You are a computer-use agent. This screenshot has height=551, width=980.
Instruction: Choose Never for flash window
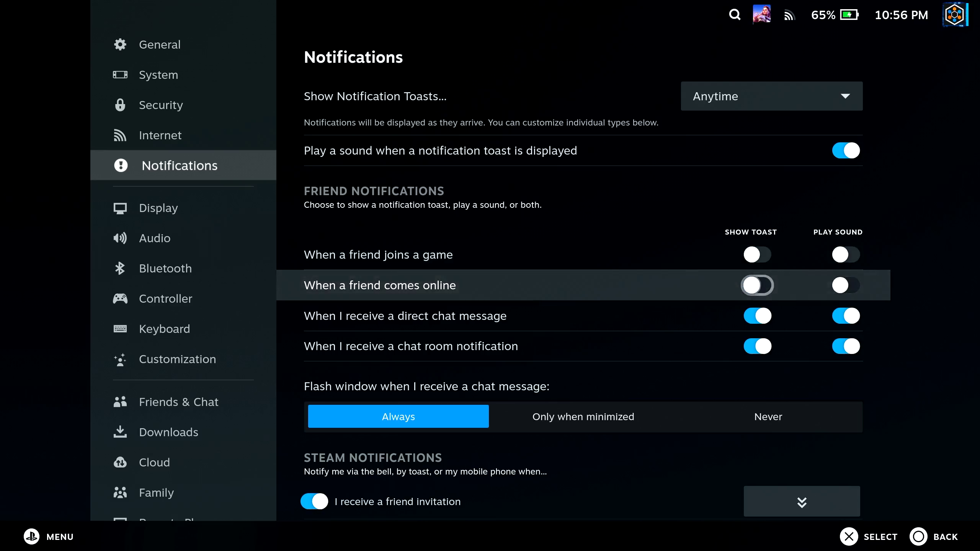pos(768,417)
